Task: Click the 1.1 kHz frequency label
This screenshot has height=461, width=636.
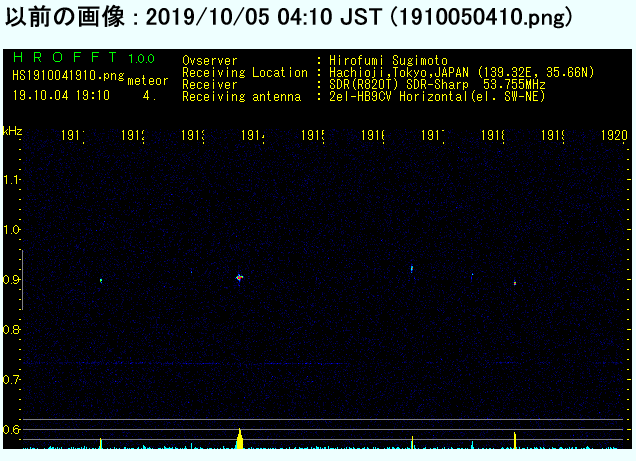Action: point(12,179)
